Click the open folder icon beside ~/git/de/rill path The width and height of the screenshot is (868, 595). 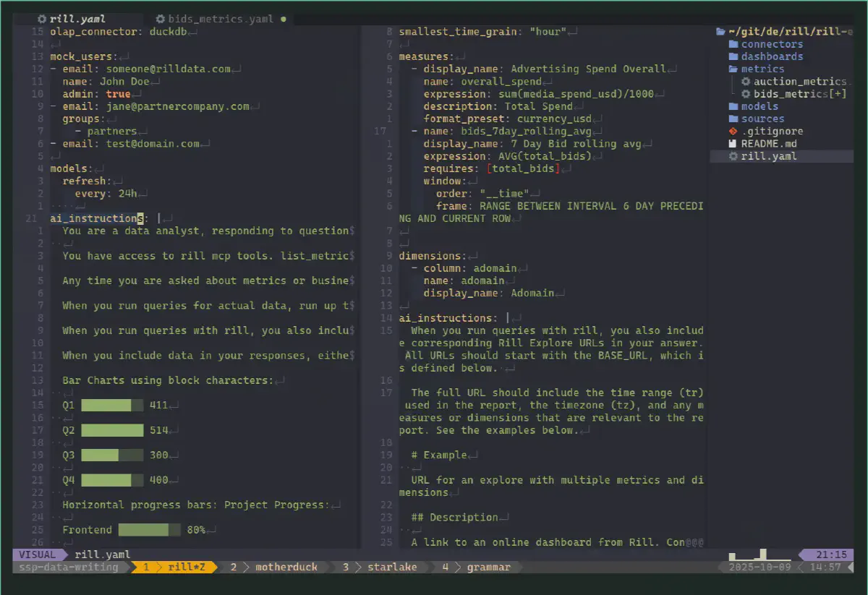point(720,32)
